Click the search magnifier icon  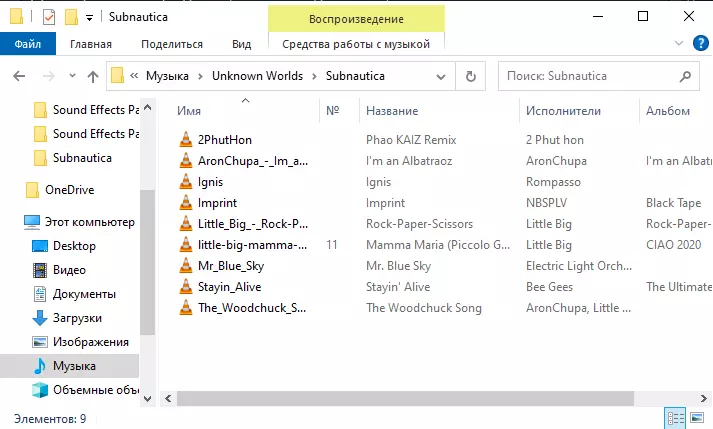coord(685,76)
